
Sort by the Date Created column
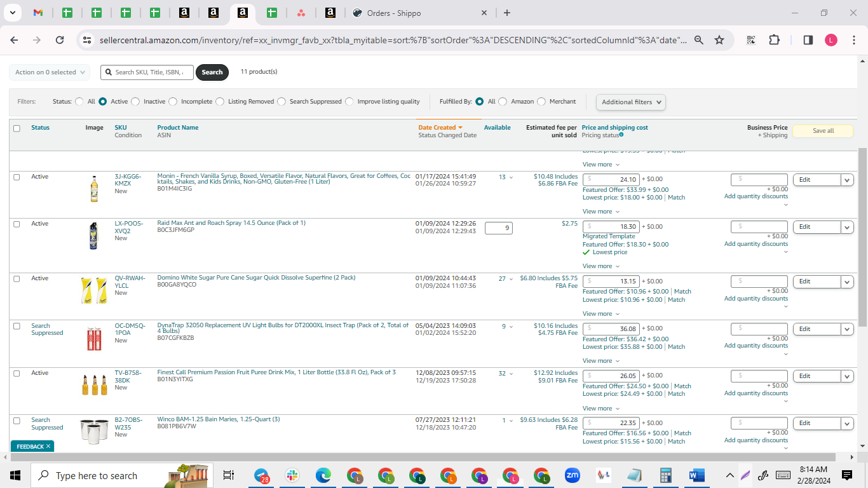[440, 128]
